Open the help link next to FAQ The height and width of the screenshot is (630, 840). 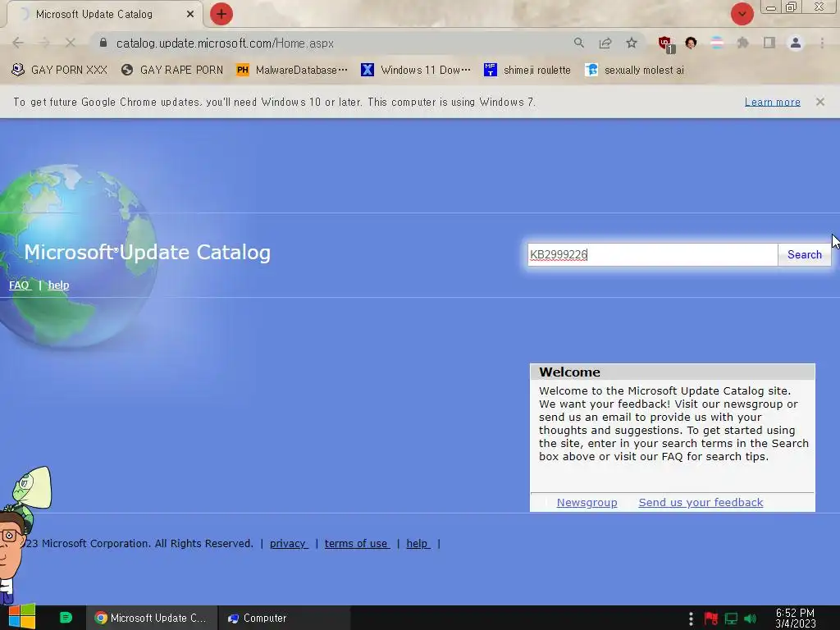pyautogui.click(x=58, y=285)
